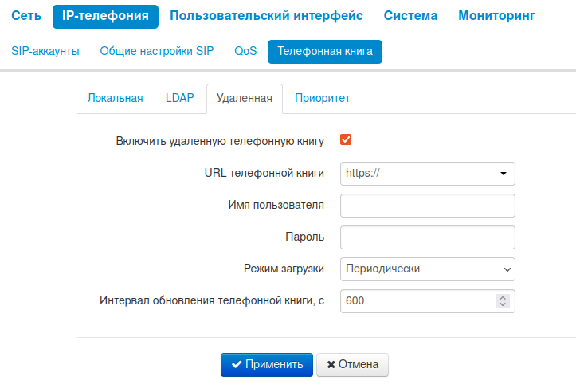Open the IP-телефония section
This screenshot has width=576, height=392.
[105, 16]
